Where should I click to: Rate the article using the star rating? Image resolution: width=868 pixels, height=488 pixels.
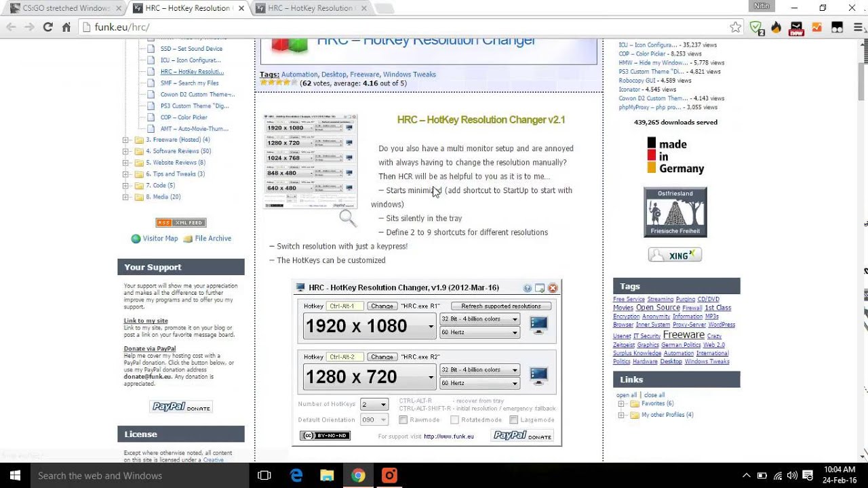pos(279,83)
